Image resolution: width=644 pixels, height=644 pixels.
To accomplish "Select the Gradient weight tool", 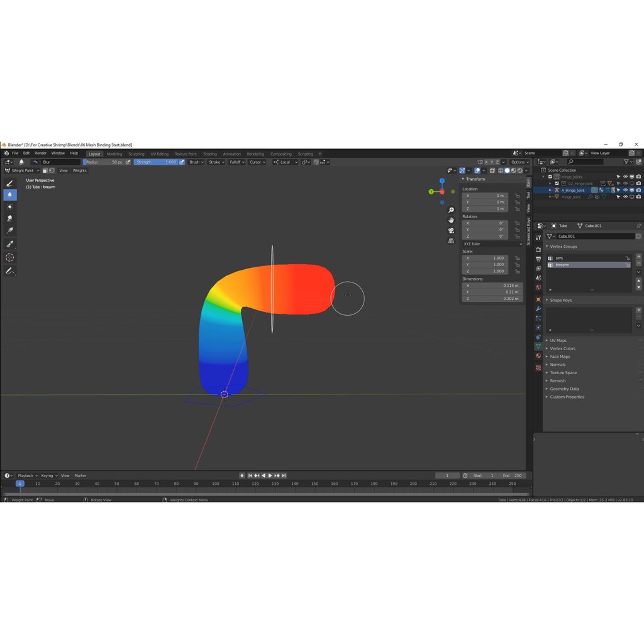I will tap(9, 231).
